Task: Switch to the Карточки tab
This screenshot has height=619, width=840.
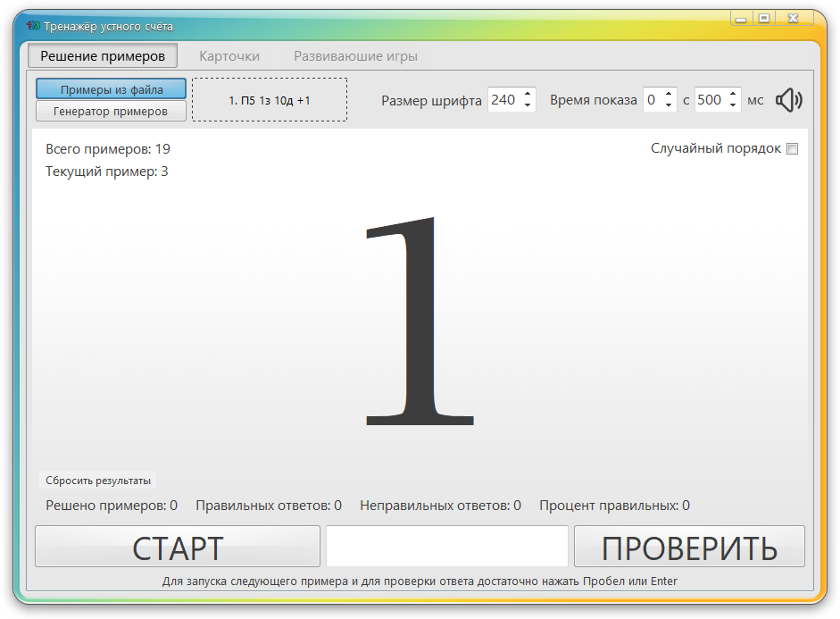Action: point(229,55)
